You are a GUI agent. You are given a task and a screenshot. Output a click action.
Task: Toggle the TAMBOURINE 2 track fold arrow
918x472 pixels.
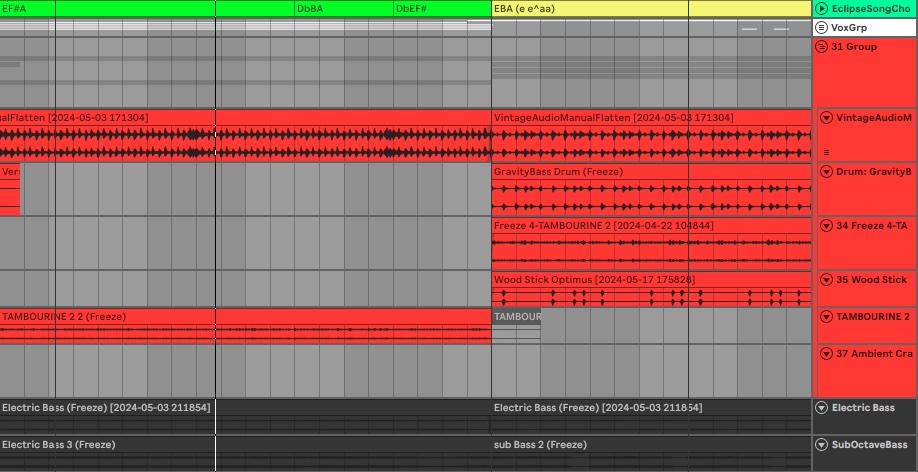pyautogui.click(x=826, y=317)
